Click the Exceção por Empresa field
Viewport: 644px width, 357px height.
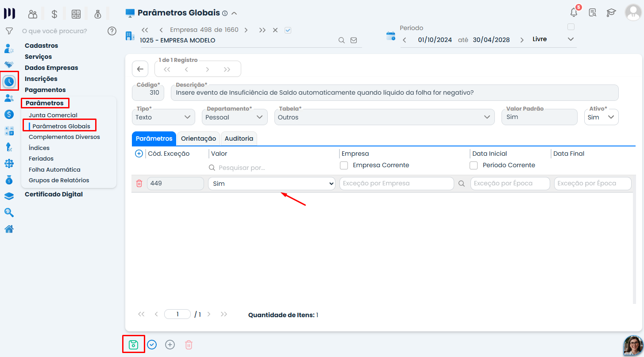[x=397, y=184]
